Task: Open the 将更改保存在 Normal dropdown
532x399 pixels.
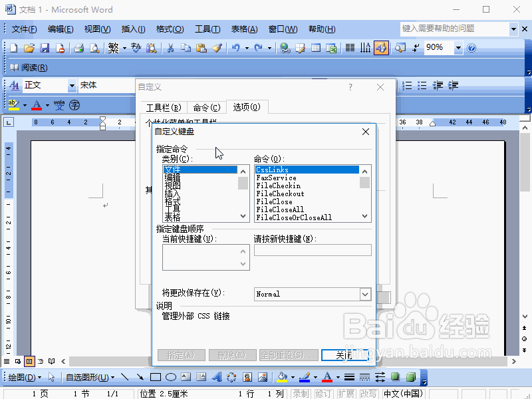Action: 365,294
